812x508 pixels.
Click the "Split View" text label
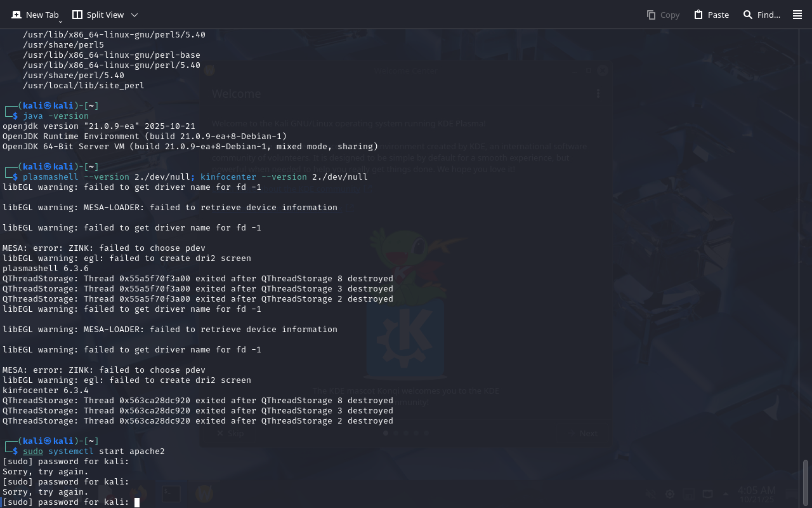(105, 15)
